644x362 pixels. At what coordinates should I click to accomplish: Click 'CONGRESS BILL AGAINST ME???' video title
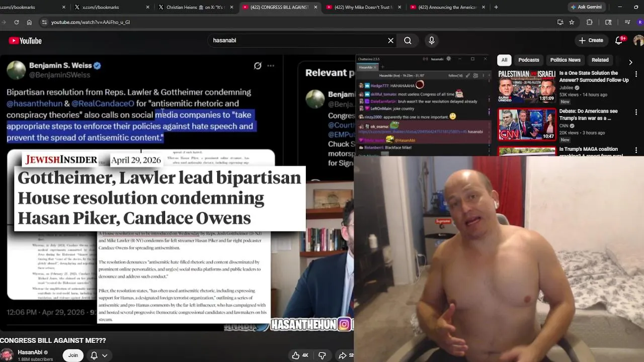(53, 340)
